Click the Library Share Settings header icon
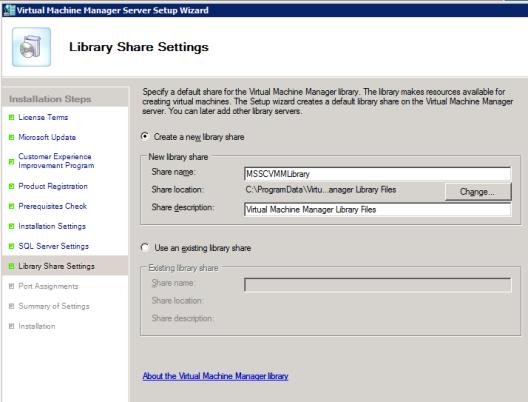Screen dimensions: 528x402 pos(31,47)
